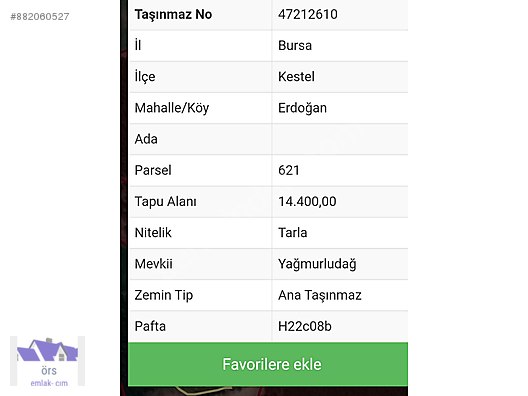Select Mahalle/Köy value Erdoğan
528x396 pixels.
coord(302,108)
